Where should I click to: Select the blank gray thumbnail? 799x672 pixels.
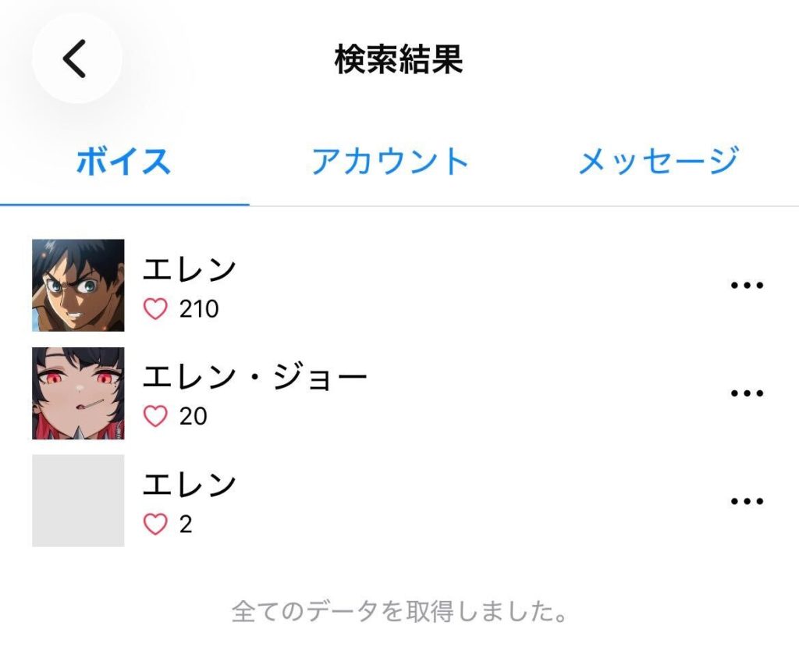(x=78, y=501)
